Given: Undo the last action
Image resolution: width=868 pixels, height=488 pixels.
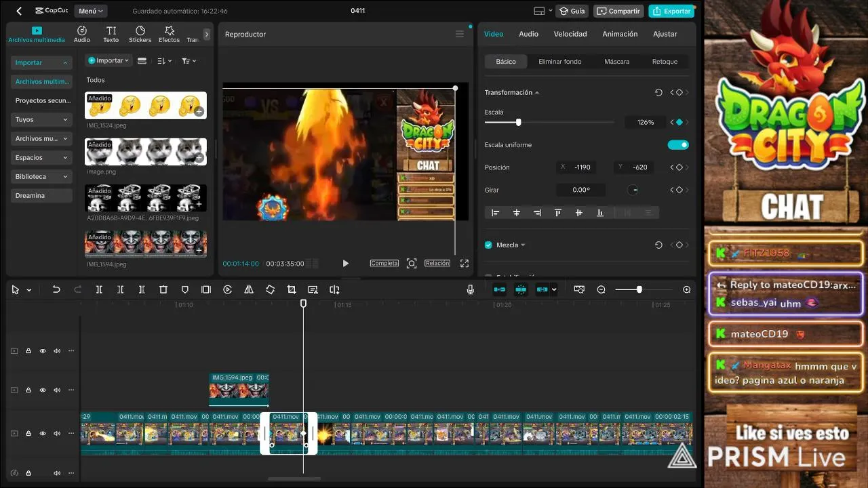Looking at the screenshot, I should [x=56, y=289].
